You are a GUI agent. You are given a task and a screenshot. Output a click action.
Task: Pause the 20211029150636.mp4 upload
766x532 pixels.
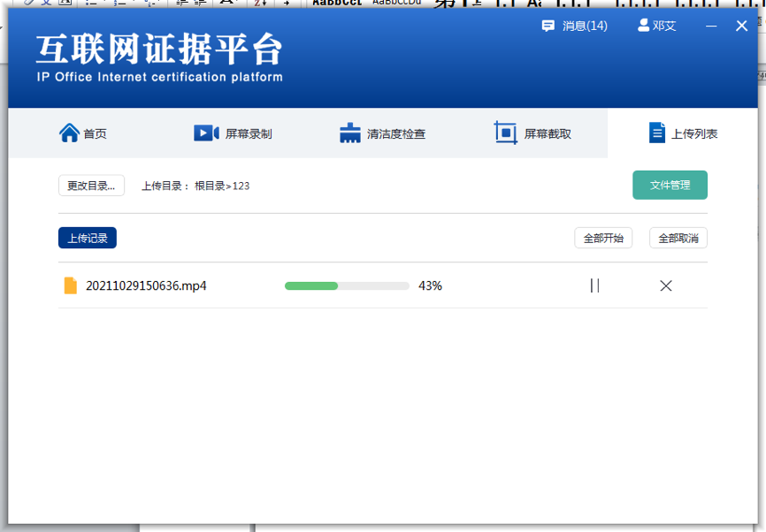[595, 285]
